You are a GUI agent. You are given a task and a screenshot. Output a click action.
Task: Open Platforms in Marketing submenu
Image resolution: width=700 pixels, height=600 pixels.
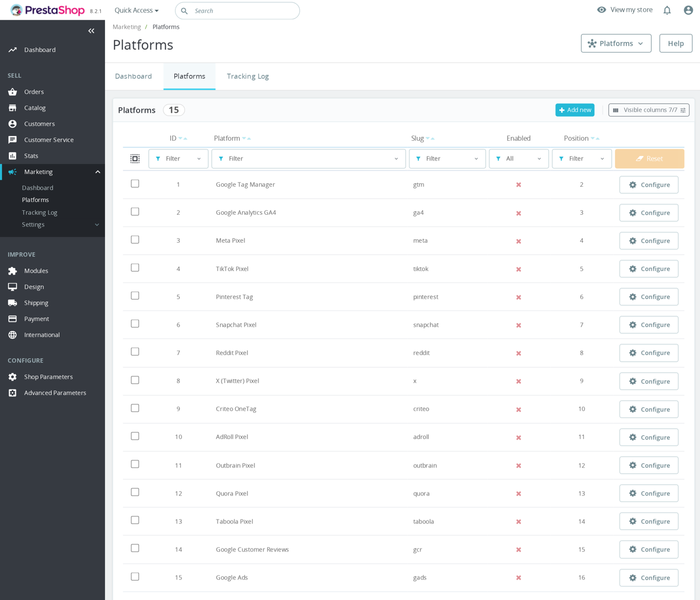click(x=36, y=200)
